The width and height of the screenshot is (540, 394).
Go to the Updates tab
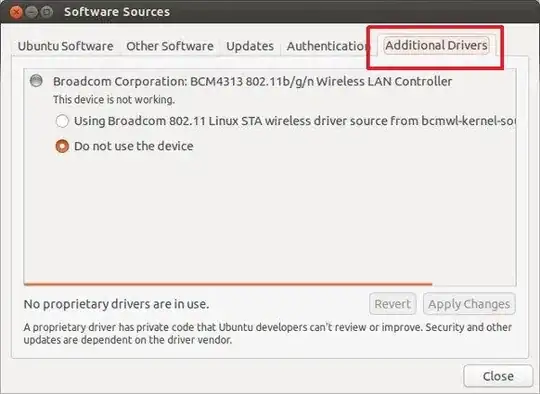coord(250,46)
